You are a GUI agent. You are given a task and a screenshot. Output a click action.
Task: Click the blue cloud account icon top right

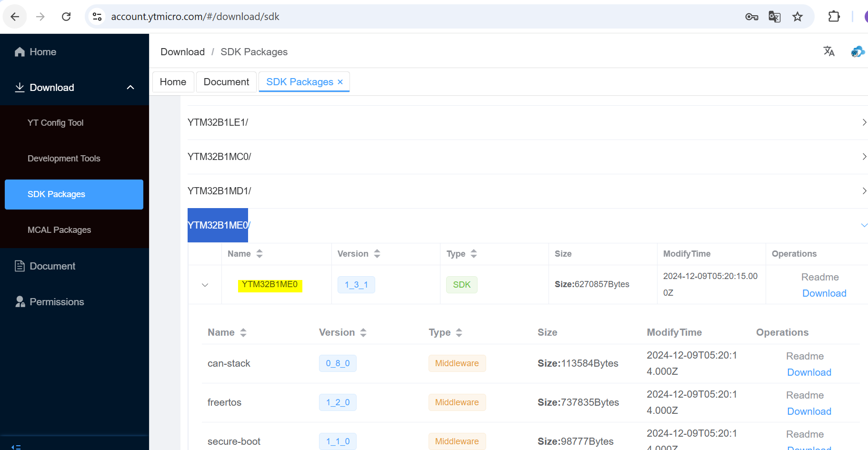pos(857,51)
